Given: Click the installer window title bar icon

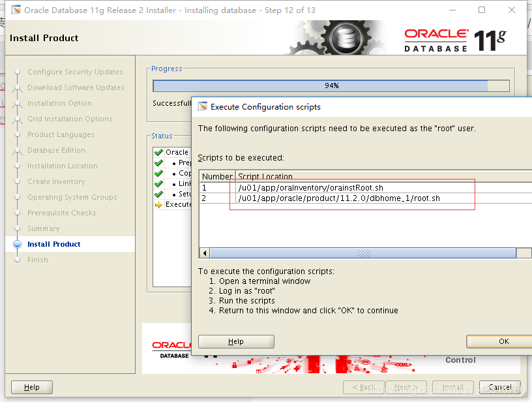Looking at the screenshot, I should 16,10.
